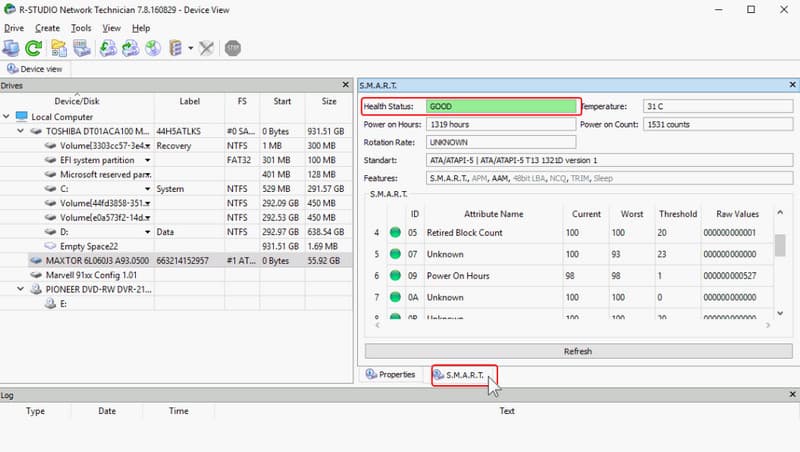Click the Open Image toolbar icon
Image resolution: width=800 pixels, height=452 pixels.
pyautogui.click(x=108, y=48)
